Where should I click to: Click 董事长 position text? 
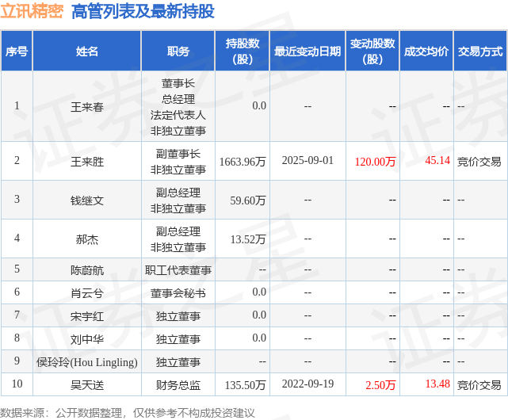(178, 83)
